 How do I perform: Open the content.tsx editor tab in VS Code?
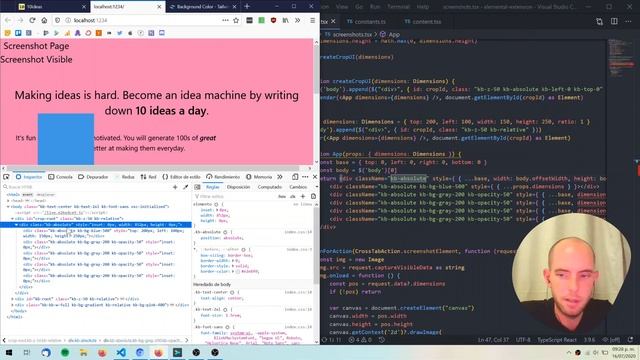(423, 22)
